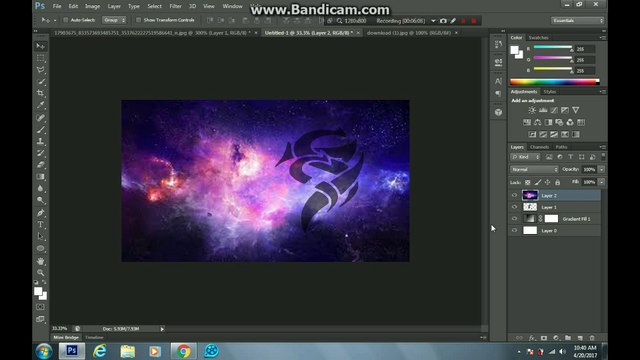
Task: Toggle the Auto-Select checkbox
Action: (x=65, y=20)
